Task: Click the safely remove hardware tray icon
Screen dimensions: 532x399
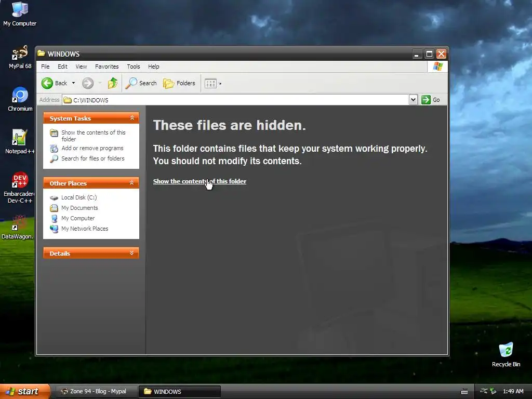Action: [x=493, y=391]
